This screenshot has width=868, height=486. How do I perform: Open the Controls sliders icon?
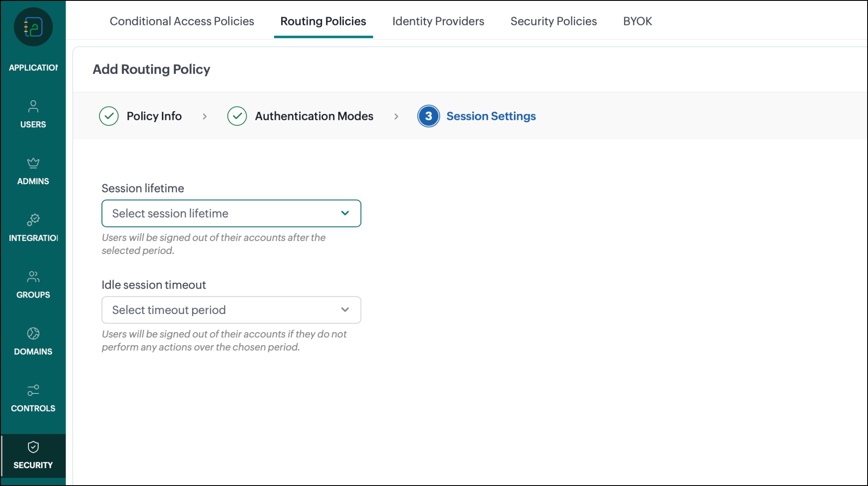tap(33, 390)
